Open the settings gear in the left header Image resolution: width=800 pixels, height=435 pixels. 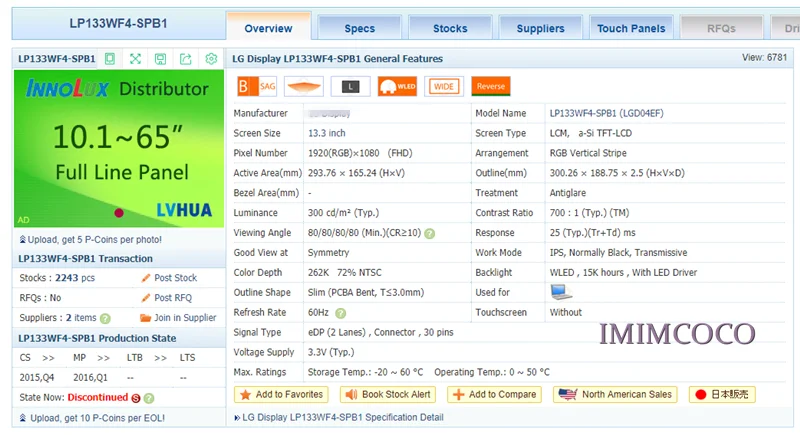pyautogui.click(x=211, y=59)
